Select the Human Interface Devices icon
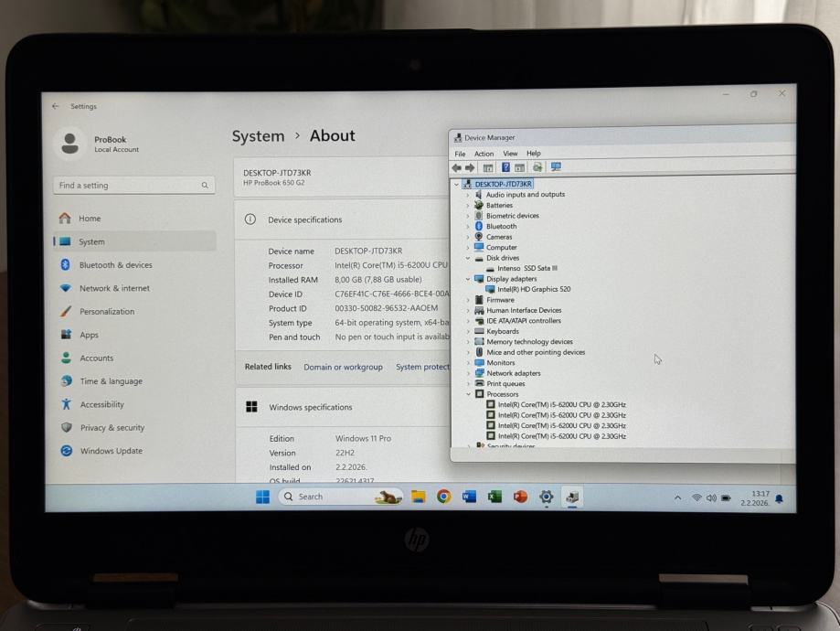 click(479, 310)
